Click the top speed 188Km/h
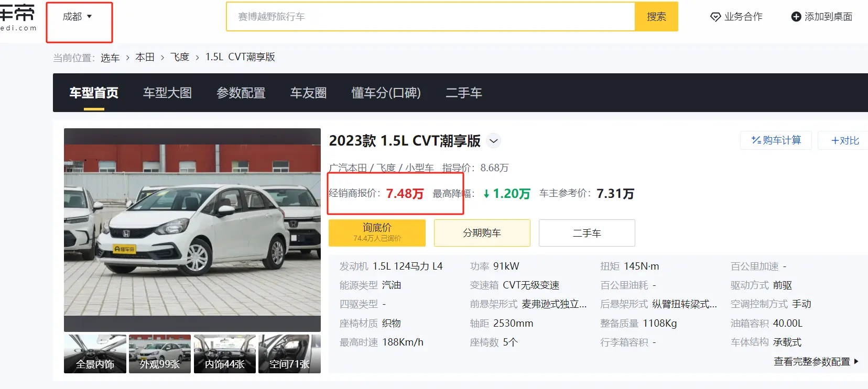868x389 pixels. click(403, 342)
